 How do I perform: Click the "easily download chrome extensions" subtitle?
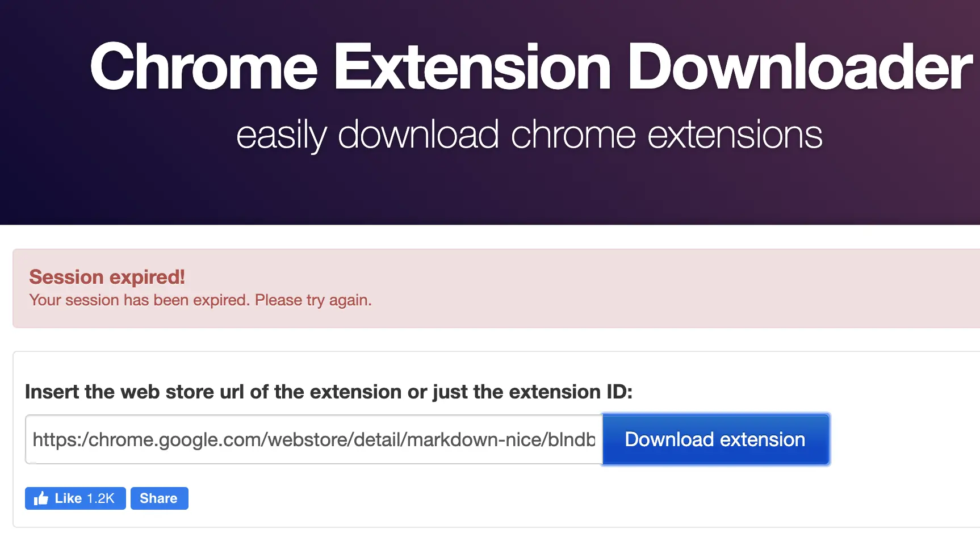529,135
